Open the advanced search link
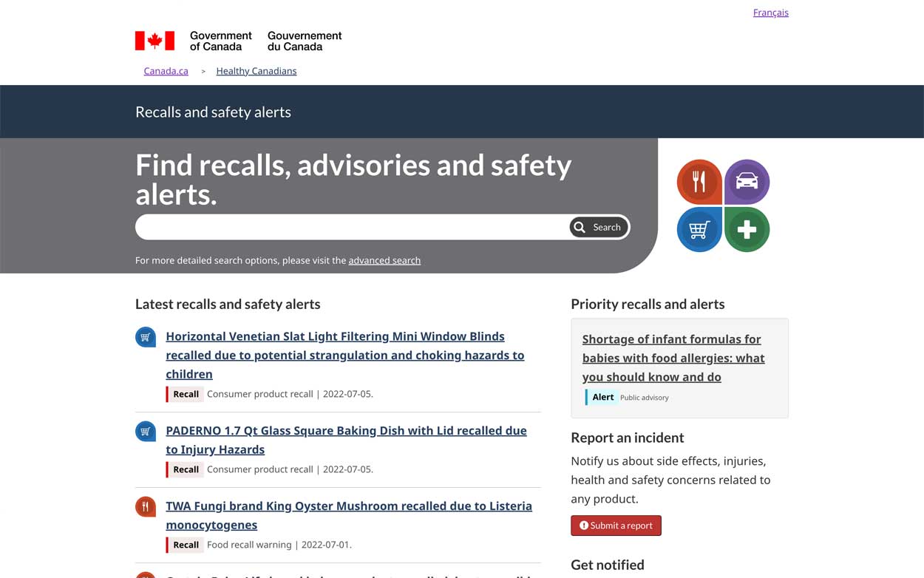This screenshot has height=578, width=924. 384,260
